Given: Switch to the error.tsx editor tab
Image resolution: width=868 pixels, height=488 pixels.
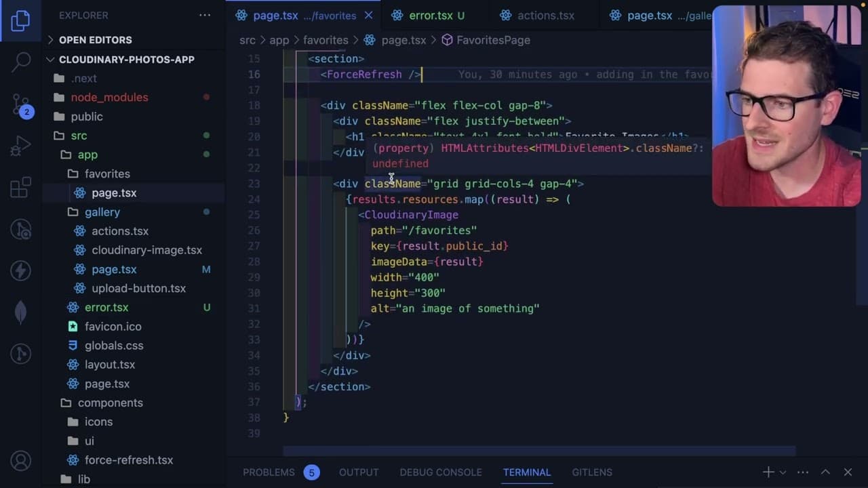Looking at the screenshot, I should click(431, 15).
